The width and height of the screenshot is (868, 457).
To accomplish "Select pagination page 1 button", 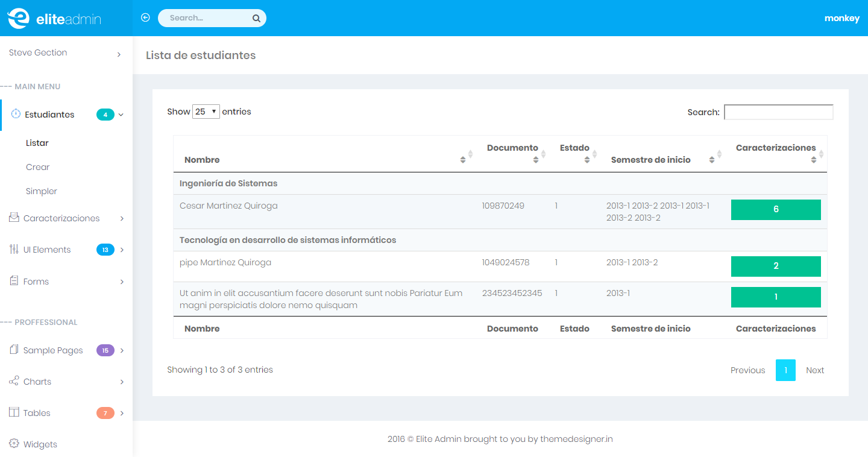I will pos(785,370).
